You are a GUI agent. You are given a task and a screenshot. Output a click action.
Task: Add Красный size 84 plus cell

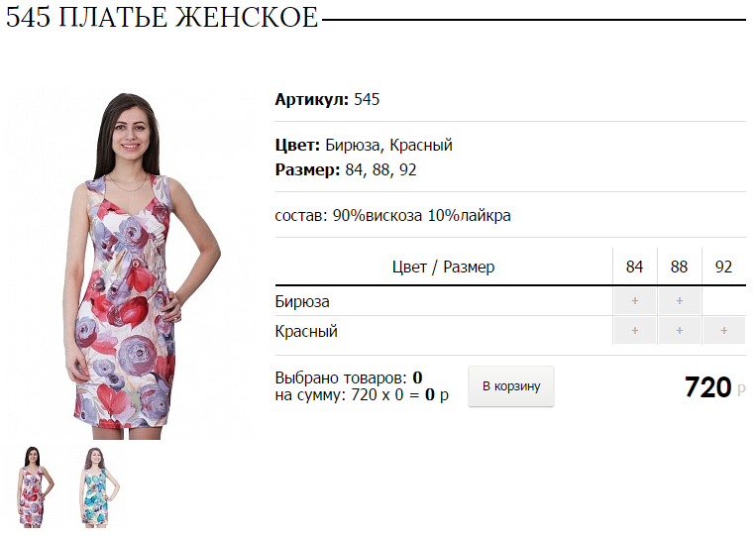pos(634,331)
